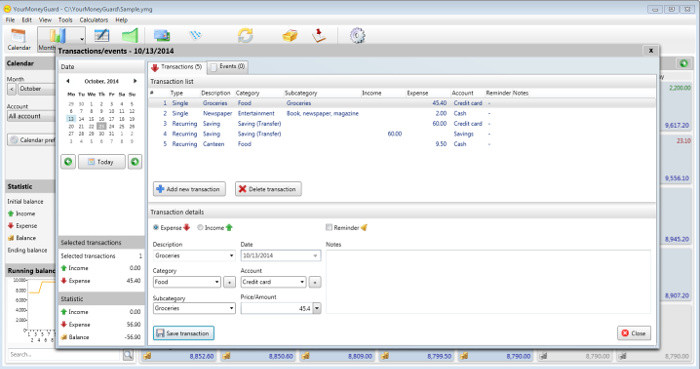Viewport: 700px width, 369px height.
Task: Click the Today button
Action: coord(102,162)
